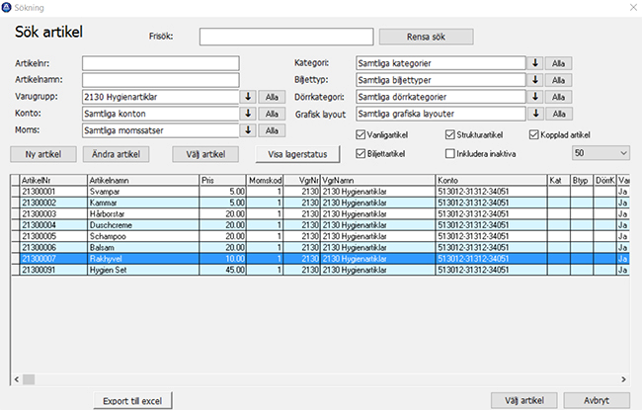Focus the Artikelnamn input field
This screenshot has width=642, height=410.
(160, 79)
